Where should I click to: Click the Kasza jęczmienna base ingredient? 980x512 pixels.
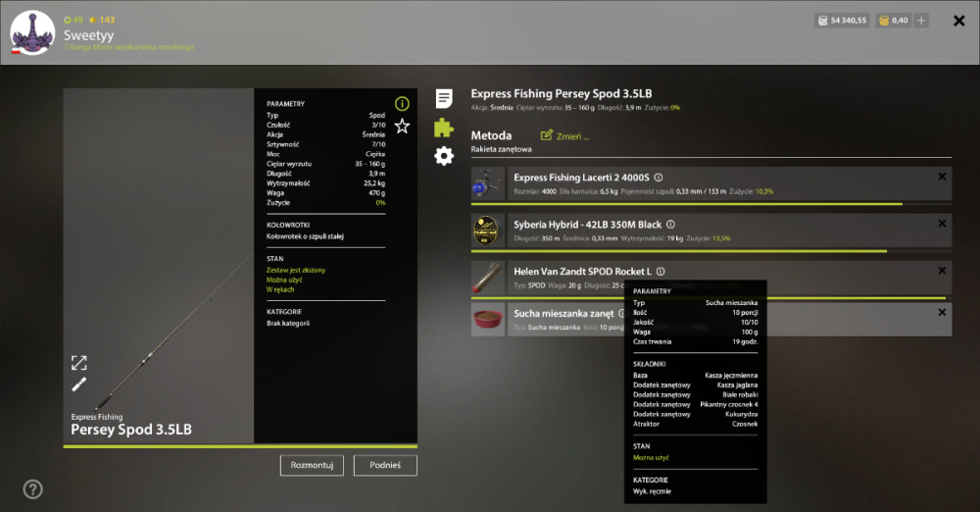(731, 376)
